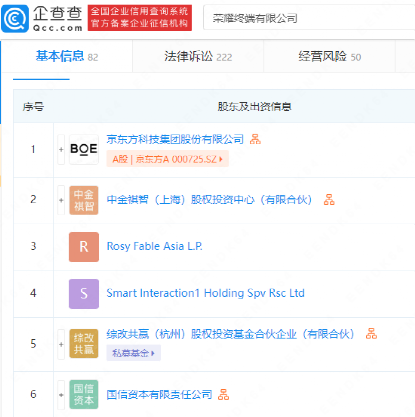Screen dimensions: 415x417
Task: Click serial number 4 cell
Action: click(33, 293)
